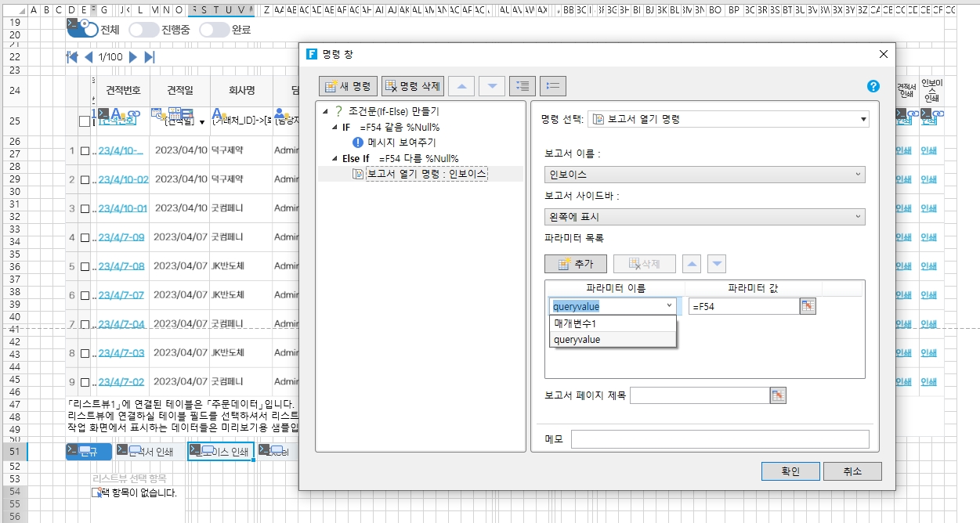Click the 추가 parameter button
The height and width of the screenshot is (523, 980).
point(576,264)
